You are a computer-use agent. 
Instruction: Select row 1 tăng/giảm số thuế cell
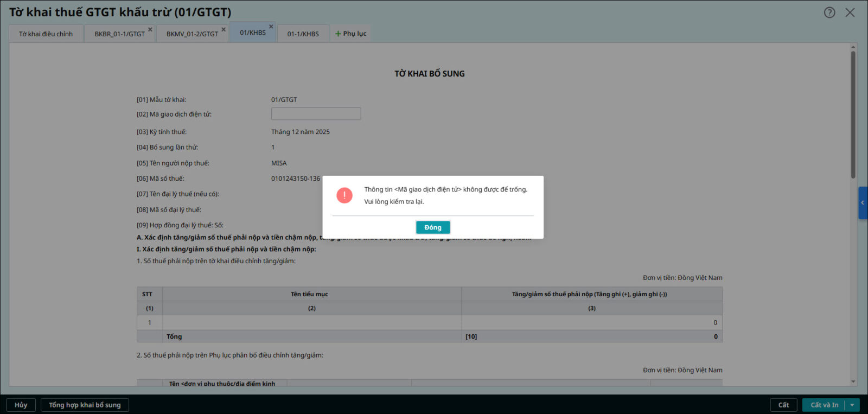tap(591, 323)
